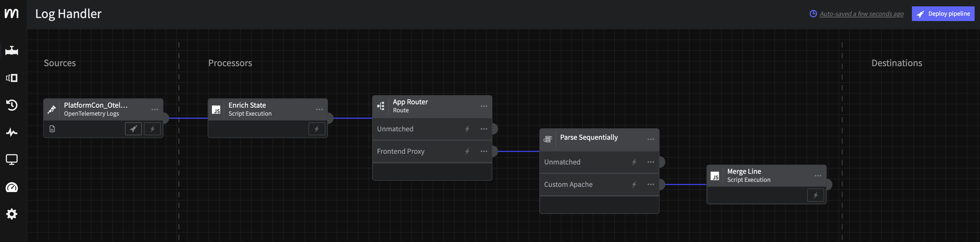Viewport: 980px width, 242px height.
Task: Click the JS icon on Enrich State
Action: pos(216,110)
